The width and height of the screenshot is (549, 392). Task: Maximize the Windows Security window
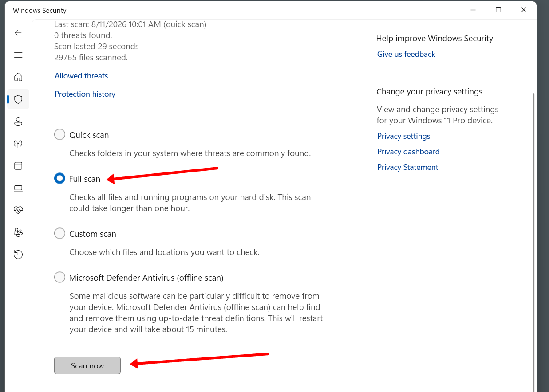(498, 10)
